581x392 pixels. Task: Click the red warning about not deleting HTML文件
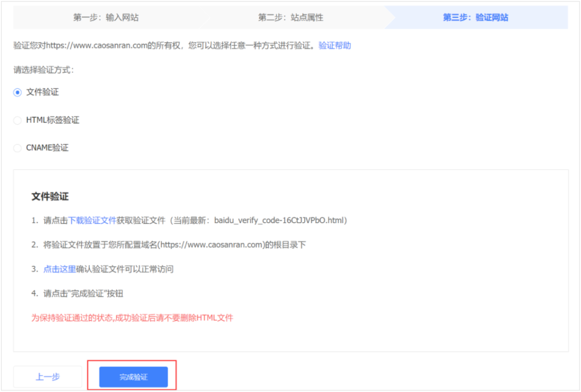132,318
